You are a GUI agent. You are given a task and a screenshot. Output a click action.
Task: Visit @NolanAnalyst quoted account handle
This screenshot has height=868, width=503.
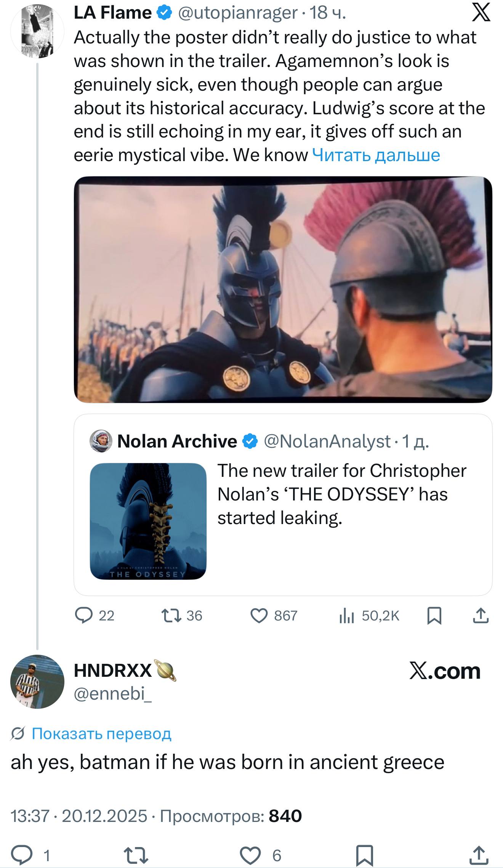pyautogui.click(x=327, y=441)
